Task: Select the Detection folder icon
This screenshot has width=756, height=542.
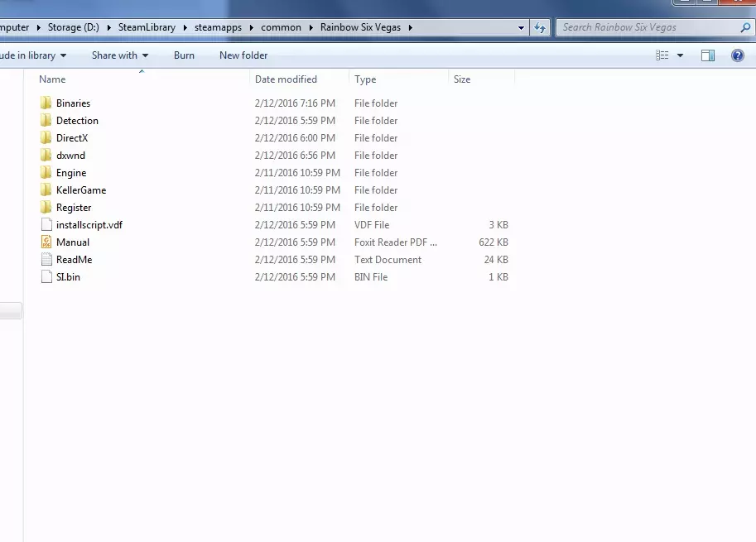Action: [x=46, y=120]
